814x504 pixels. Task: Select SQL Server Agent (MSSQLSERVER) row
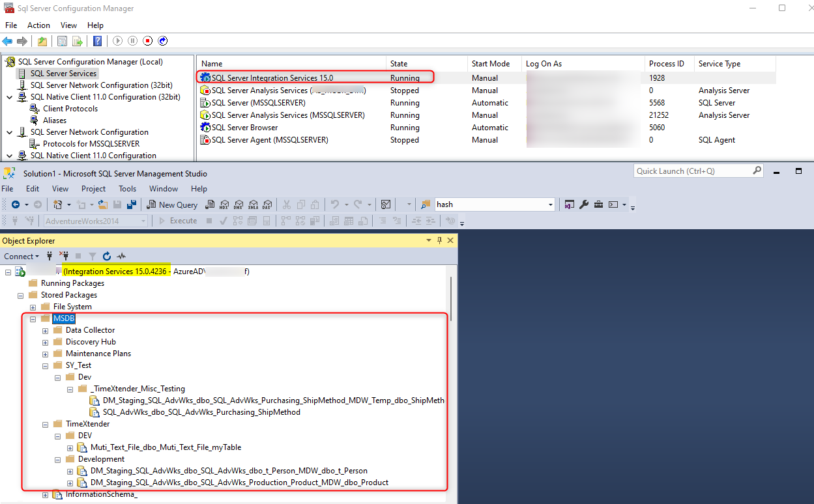487,140
